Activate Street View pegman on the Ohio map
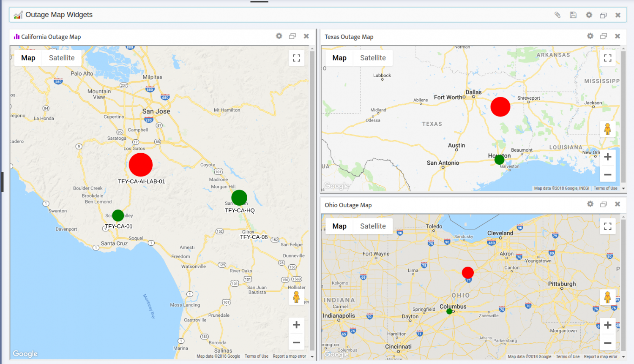The width and height of the screenshot is (634, 364). click(x=607, y=297)
